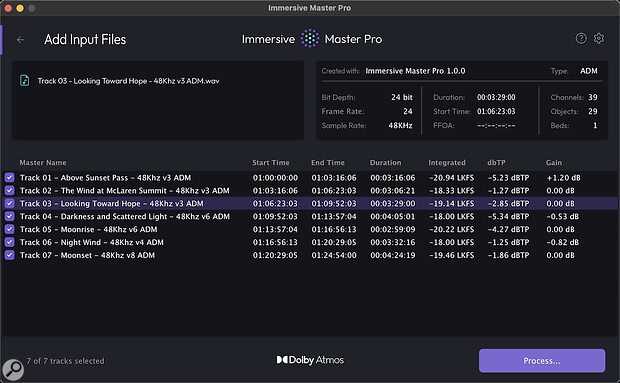Click the Immersive Master Pro dotted logo
The image size is (620, 383).
310,39
